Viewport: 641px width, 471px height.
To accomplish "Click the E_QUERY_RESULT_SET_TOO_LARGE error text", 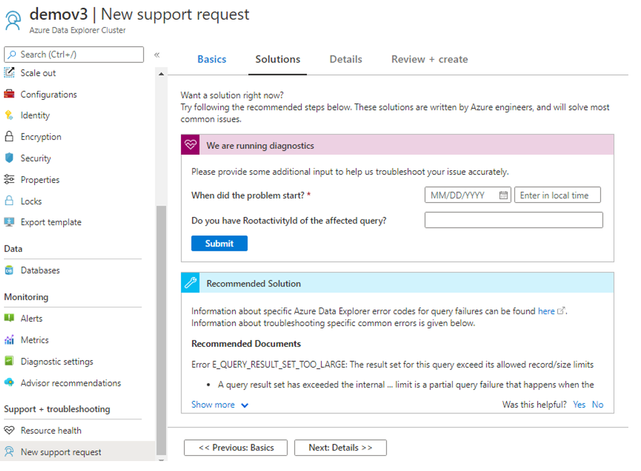I will pos(392,364).
